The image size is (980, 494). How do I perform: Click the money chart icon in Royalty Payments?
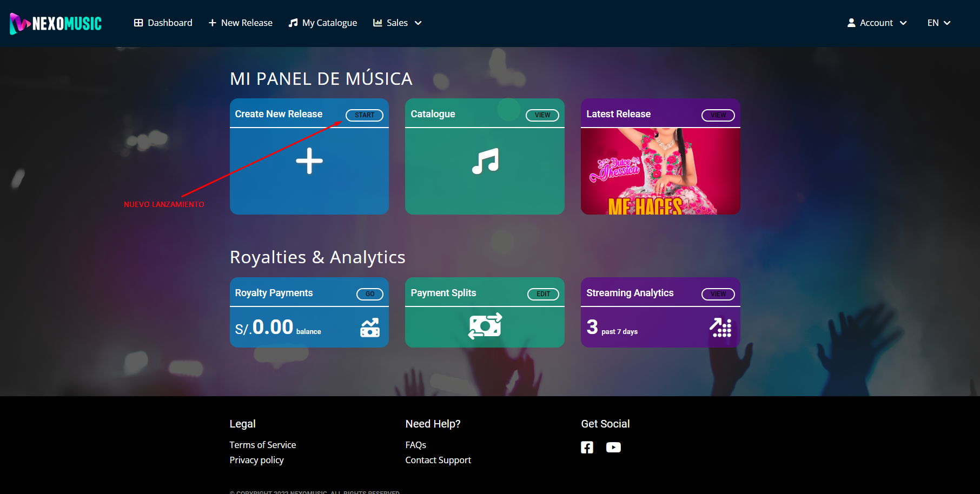(370, 327)
